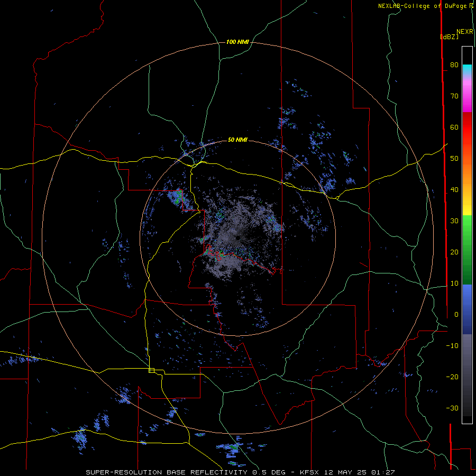Click the 50 NMI range ring label
Image resolution: width=476 pixels, height=476 pixels.
tap(237, 140)
